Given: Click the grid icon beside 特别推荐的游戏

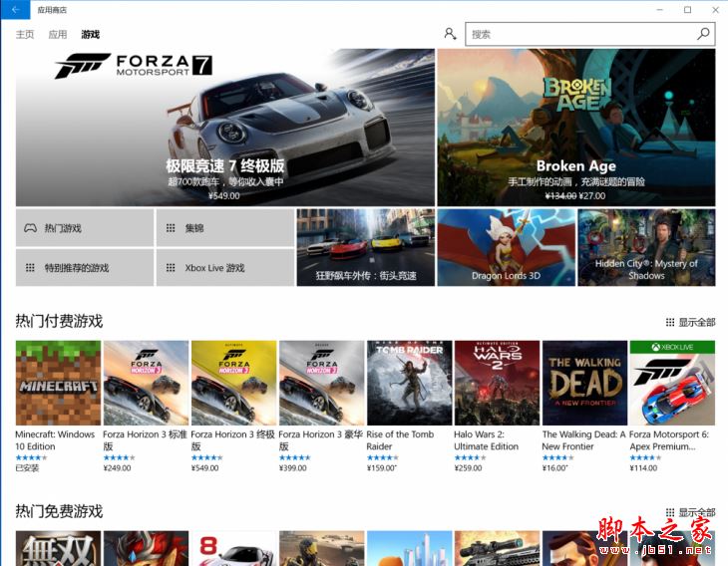Looking at the screenshot, I should tap(30, 268).
